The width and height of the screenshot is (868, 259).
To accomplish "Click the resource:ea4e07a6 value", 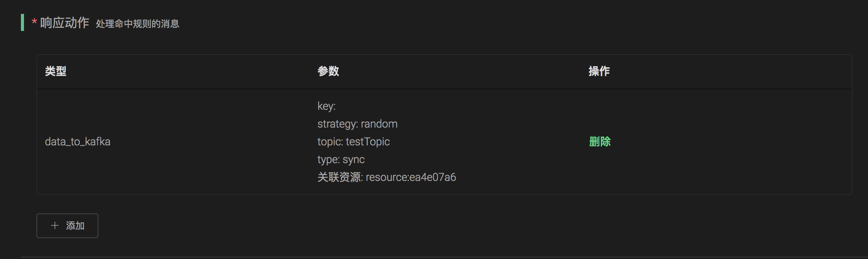I will [x=411, y=177].
